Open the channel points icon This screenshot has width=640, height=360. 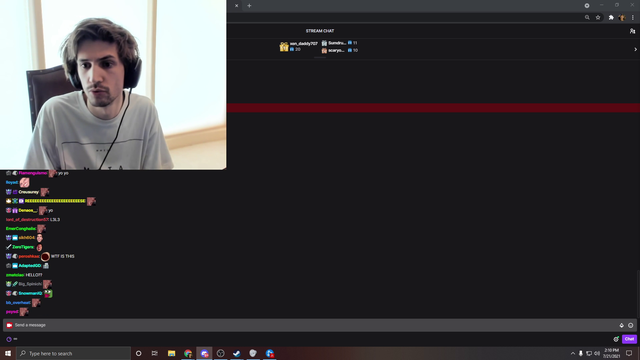pyautogui.click(x=9, y=339)
